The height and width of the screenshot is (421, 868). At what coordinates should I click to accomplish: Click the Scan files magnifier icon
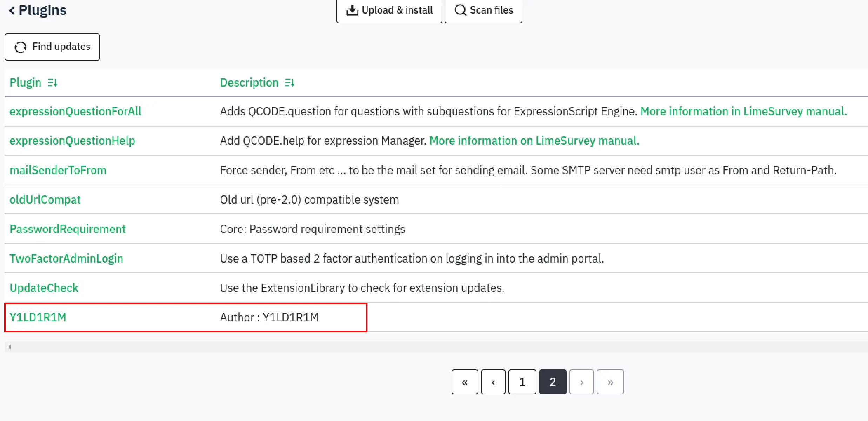point(461,10)
